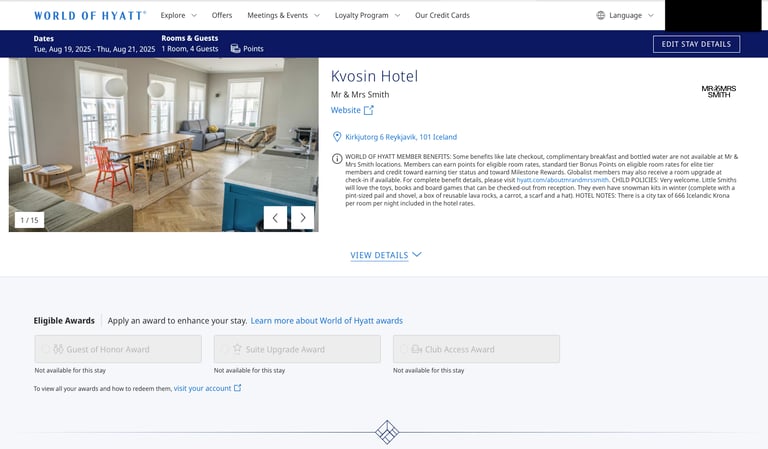Click the globe language icon
The width and height of the screenshot is (768, 449).
coord(600,16)
